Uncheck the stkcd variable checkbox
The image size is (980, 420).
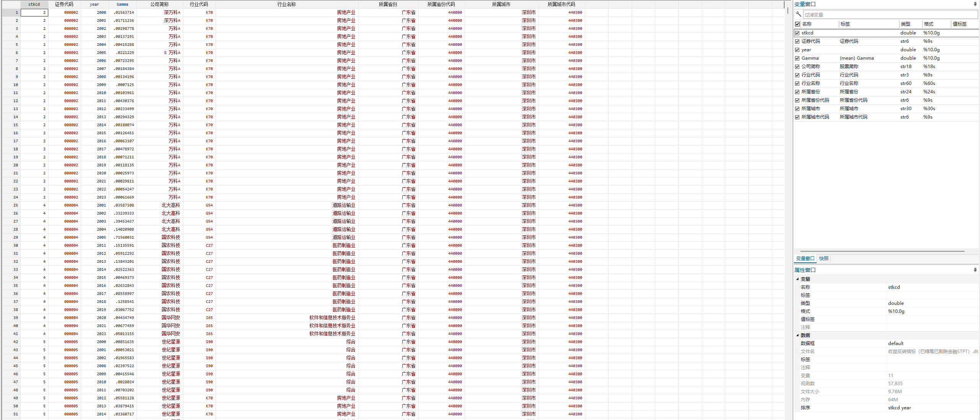click(x=797, y=33)
